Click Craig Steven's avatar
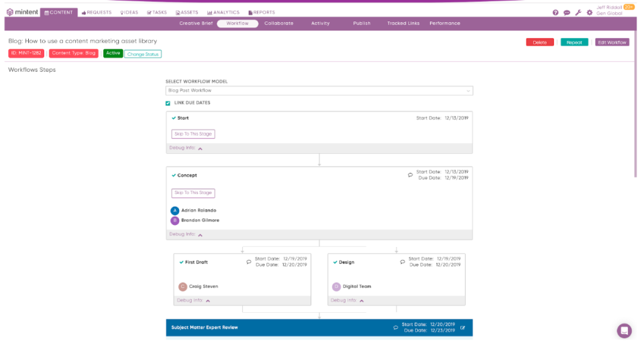This screenshot has width=644, height=347. point(182,287)
